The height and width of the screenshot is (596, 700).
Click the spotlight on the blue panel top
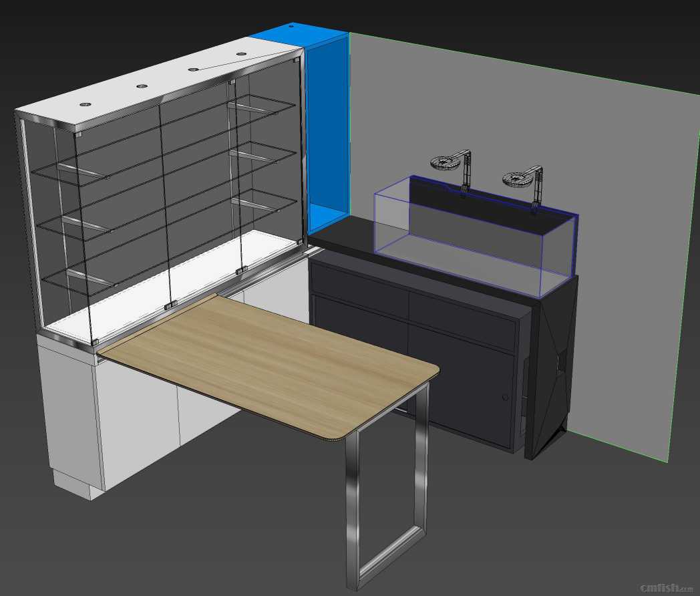click(x=291, y=27)
